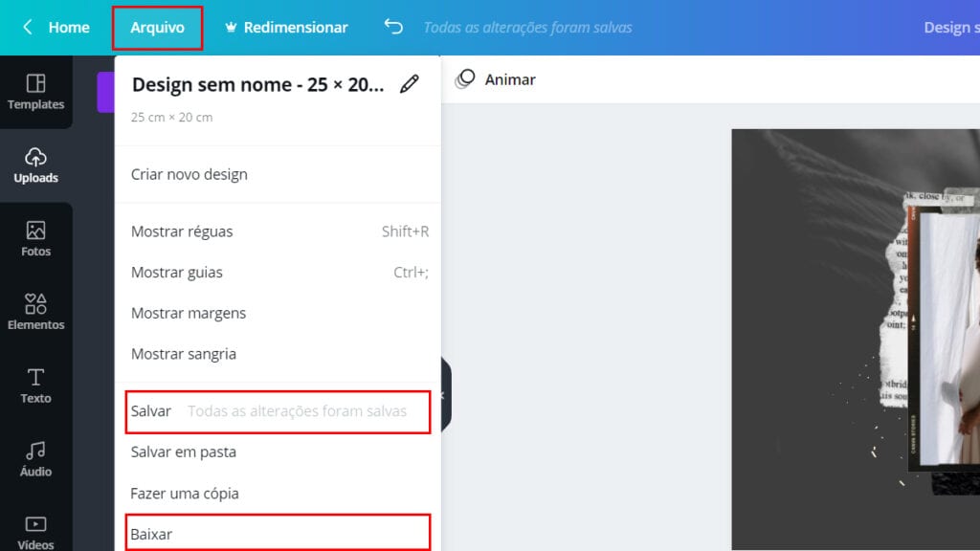Select Criar novo design
This screenshot has height=551, width=980.
pyautogui.click(x=278, y=174)
